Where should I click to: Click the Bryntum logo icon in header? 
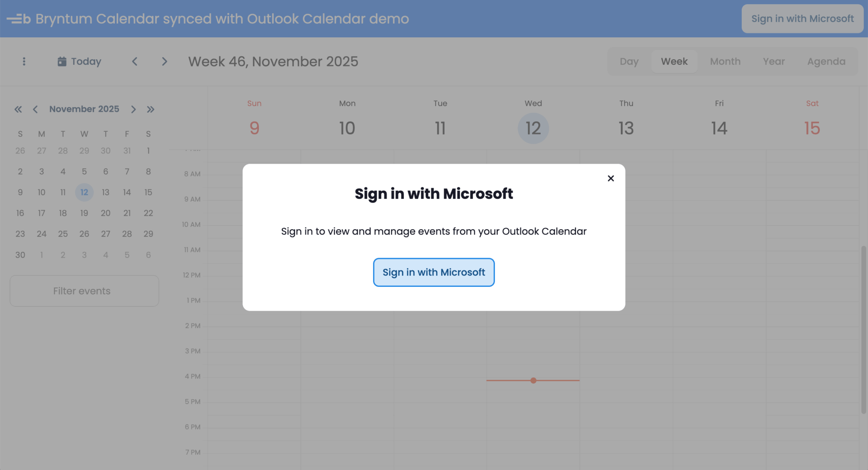tap(19, 19)
